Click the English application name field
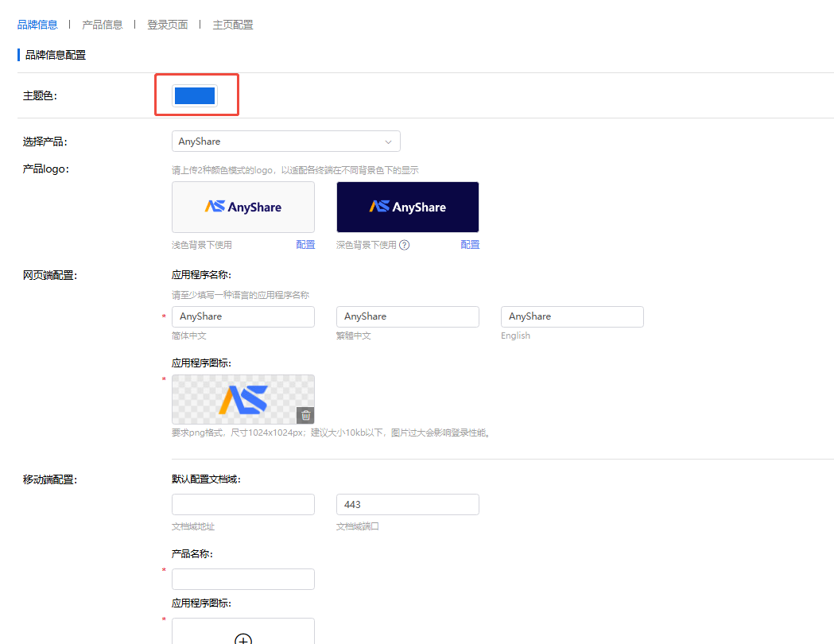This screenshot has height=644, width=834. click(x=572, y=316)
